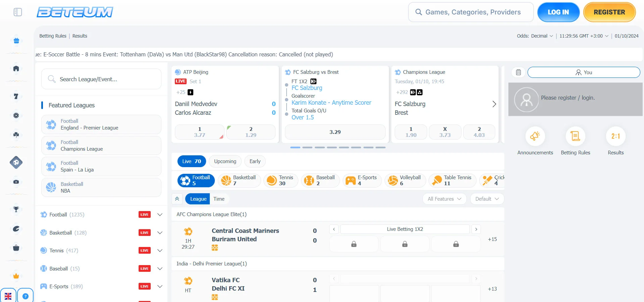Focus Search League/Event field

point(101,79)
